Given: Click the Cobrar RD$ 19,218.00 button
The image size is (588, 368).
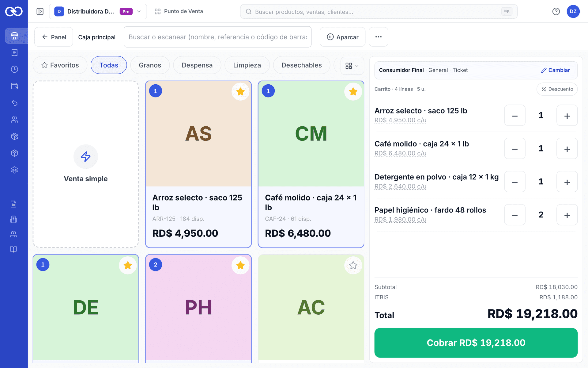Looking at the screenshot, I should pos(476,343).
